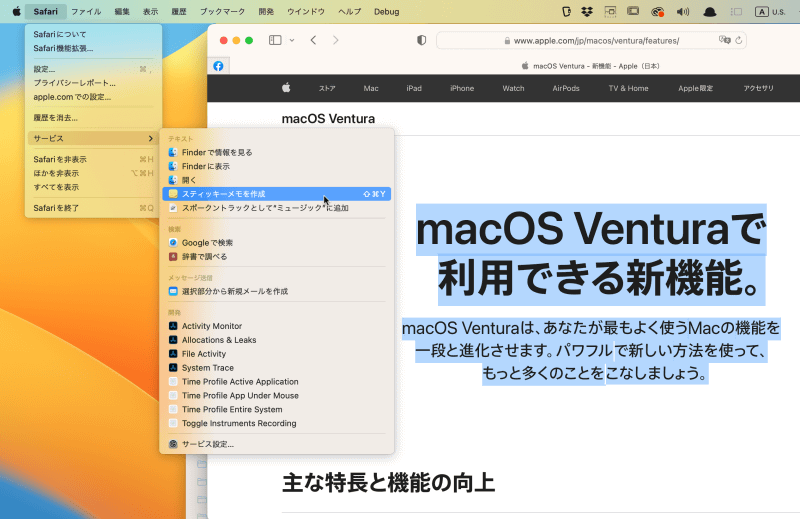Click the U.S. input source indicator
Image resolution: width=800 pixels, height=519 pixels.
(x=770, y=11)
